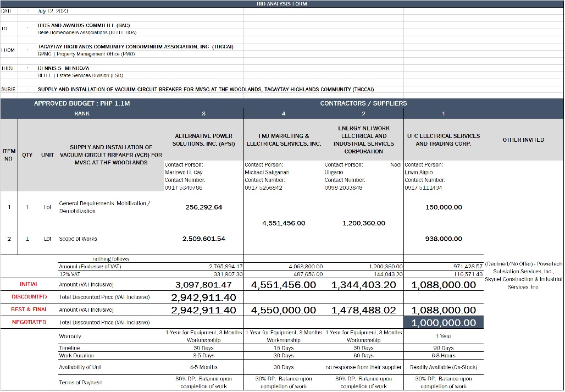The height and width of the screenshot is (392, 565).
Task: Select UFC work duration 6-8 Hours
Action: pyautogui.click(x=444, y=356)
